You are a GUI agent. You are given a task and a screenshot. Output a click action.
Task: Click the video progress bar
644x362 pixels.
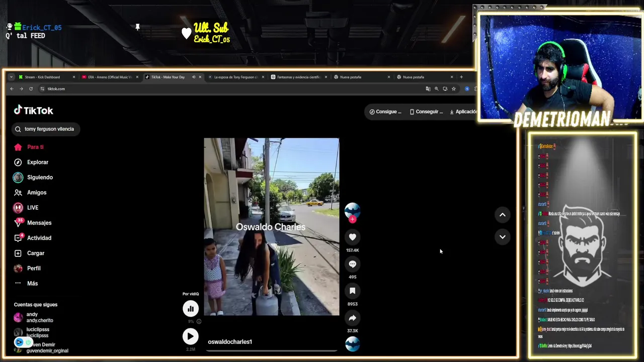coord(272,350)
